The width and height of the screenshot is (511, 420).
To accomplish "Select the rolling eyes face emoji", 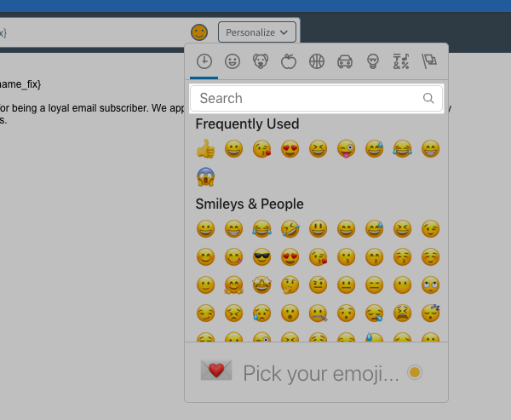I will [430, 285].
